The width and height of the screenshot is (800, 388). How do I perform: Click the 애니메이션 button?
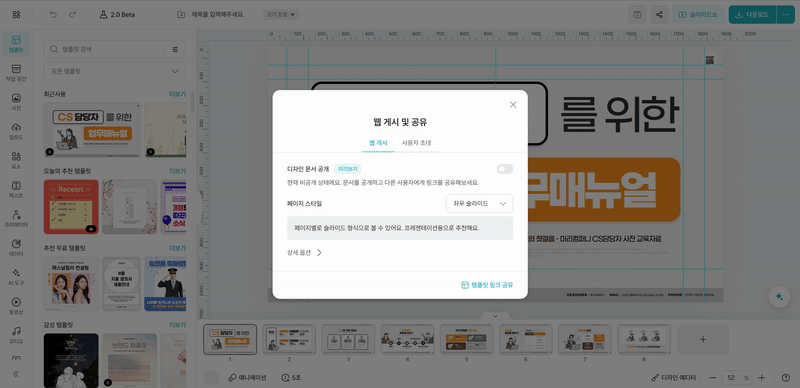click(x=247, y=378)
